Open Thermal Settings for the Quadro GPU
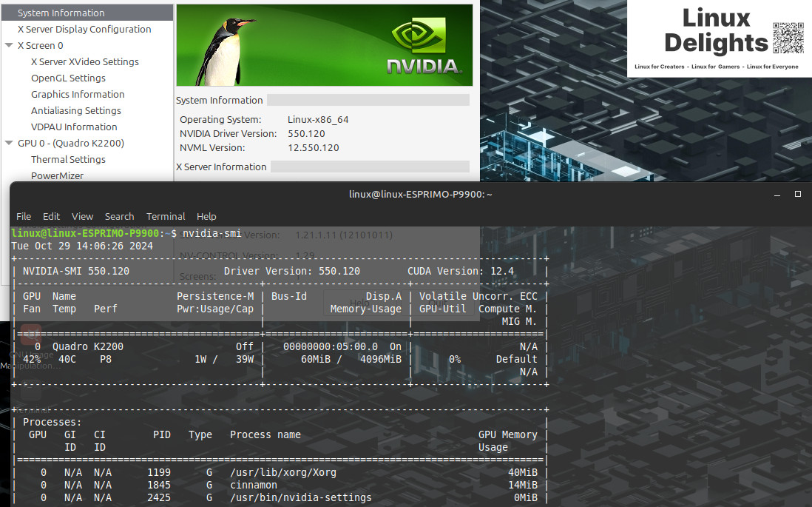This screenshot has width=812, height=507. [x=68, y=159]
